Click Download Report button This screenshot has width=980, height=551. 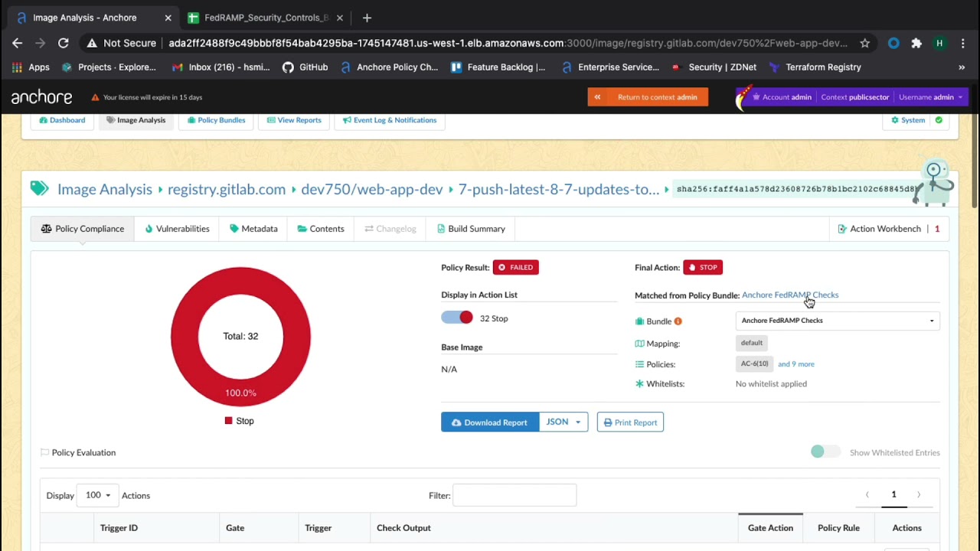(490, 422)
